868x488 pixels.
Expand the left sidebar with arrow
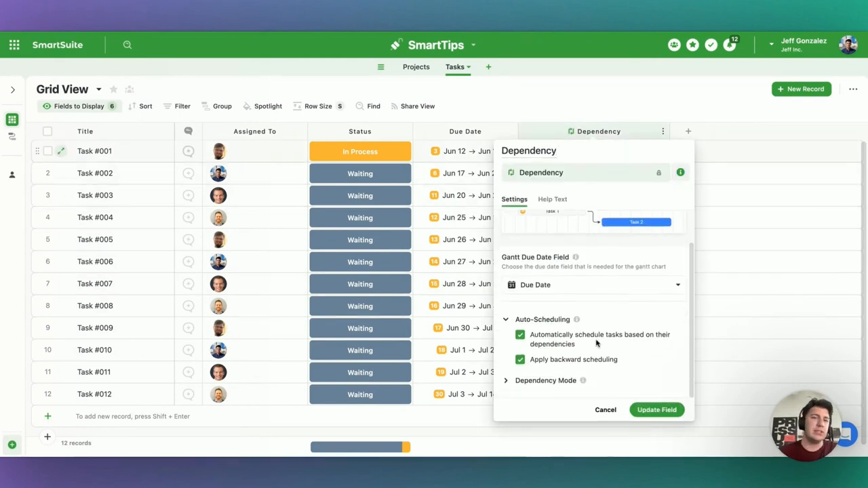tap(12, 89)
